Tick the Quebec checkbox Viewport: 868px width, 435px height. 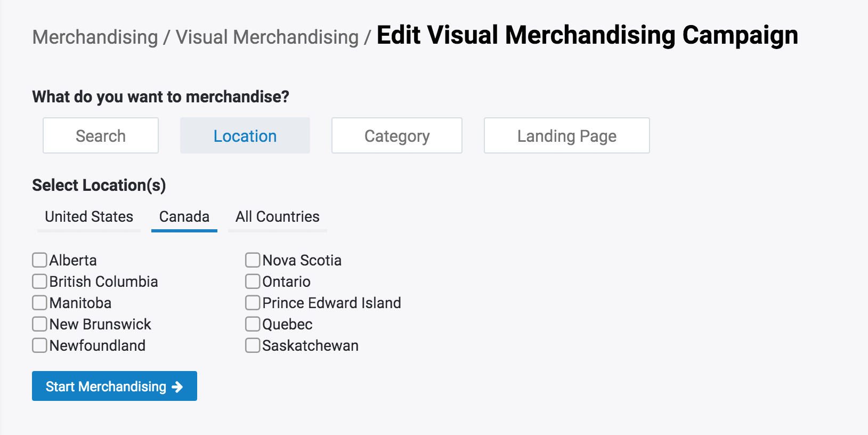point(253,324)
